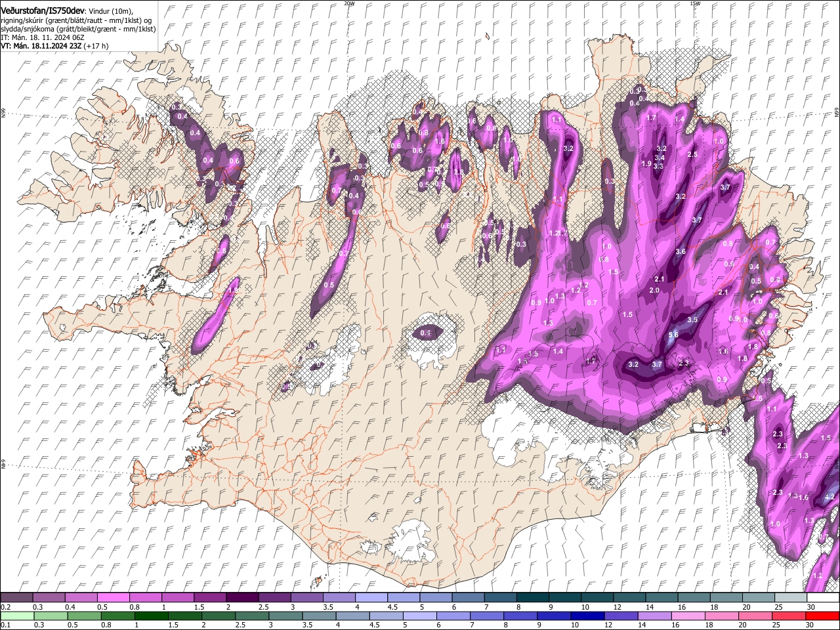Click the pale green rain swatch labeled 0.1
Viewport: 840px width, 630px height.
point(18,616)
